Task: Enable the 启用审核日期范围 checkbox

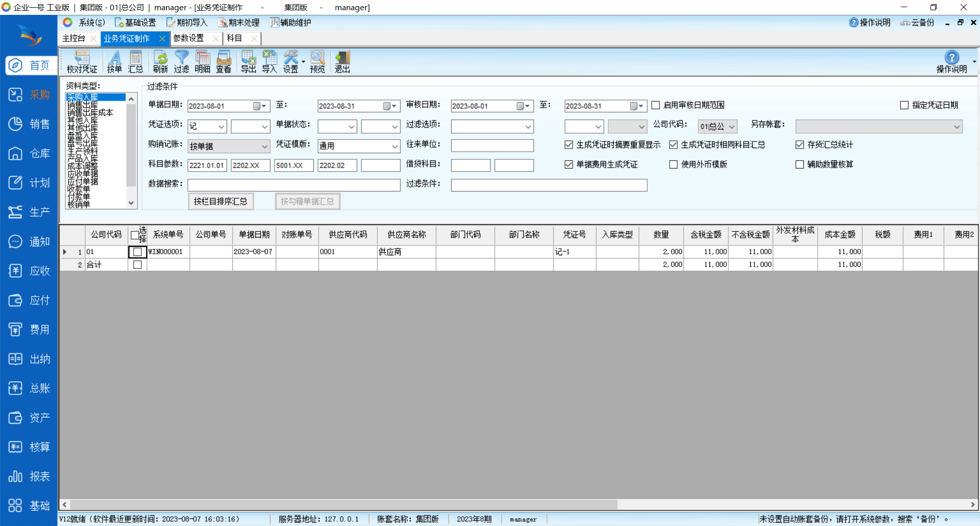Action: point(656,105)
